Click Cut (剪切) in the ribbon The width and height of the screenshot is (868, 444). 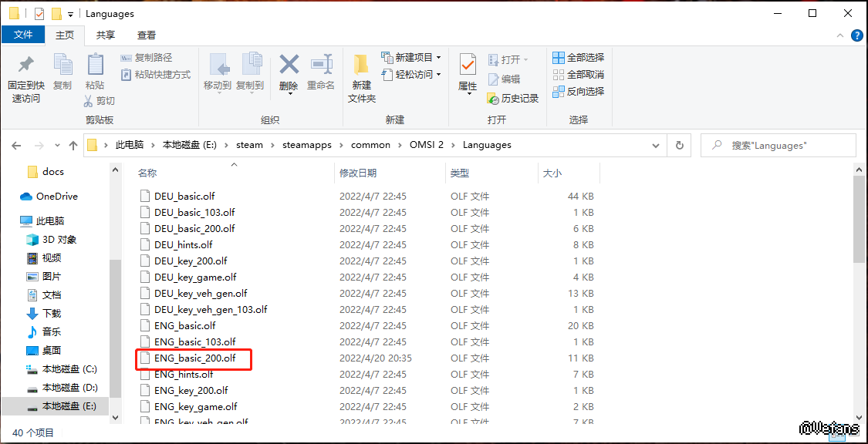tap(99, 101)
